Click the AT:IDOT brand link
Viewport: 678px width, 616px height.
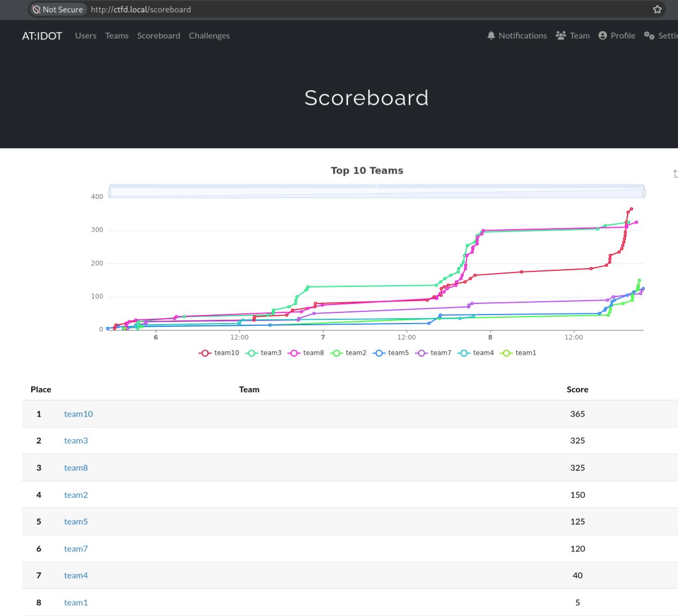click(x=42, y=35)
